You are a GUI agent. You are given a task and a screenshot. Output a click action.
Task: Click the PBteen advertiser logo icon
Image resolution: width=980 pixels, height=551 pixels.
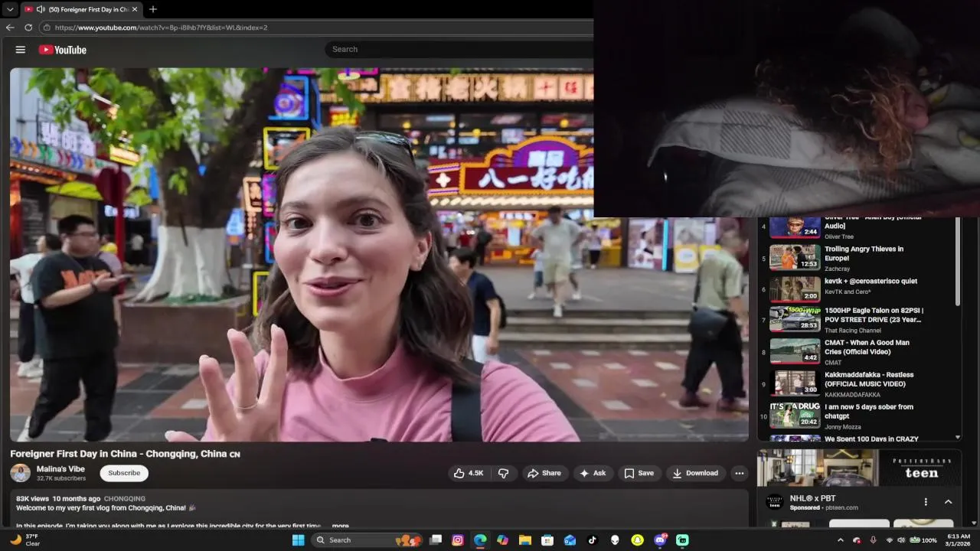pos(775,503)
